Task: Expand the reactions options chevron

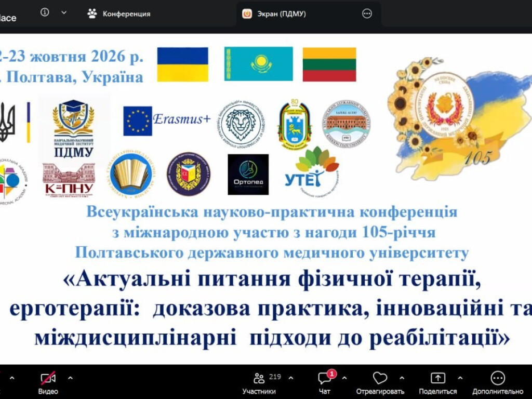Action: pyautogui.click(x=402, y=378)
